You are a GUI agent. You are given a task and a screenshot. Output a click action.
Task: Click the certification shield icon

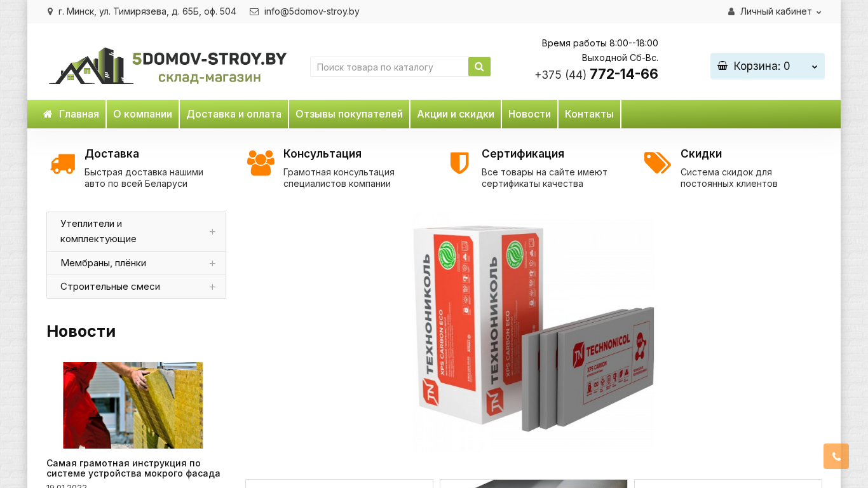[x=459, y=163]
